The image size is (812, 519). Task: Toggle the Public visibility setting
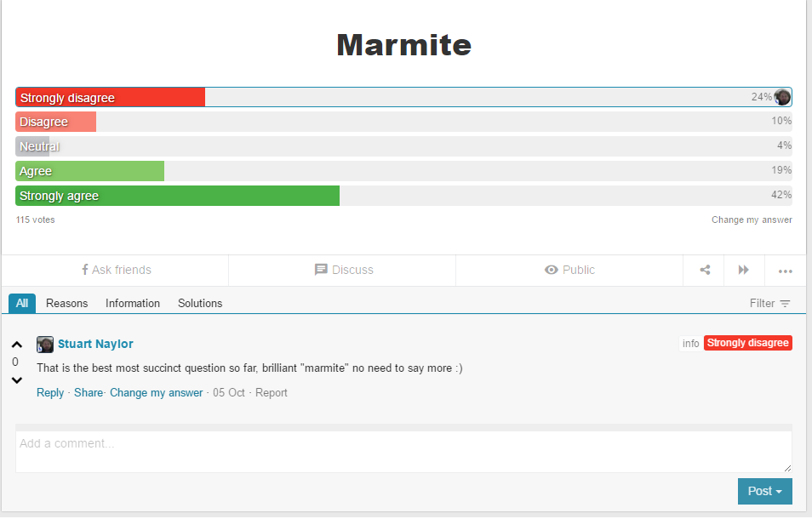(569, 270)
